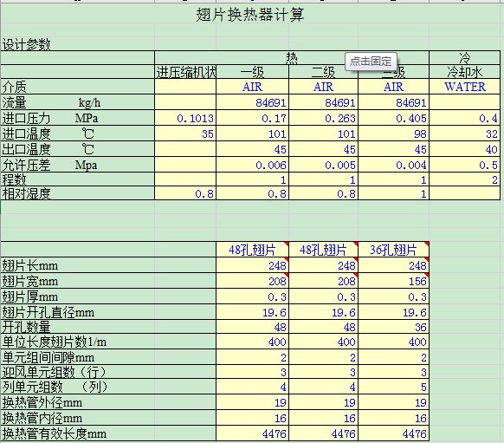The width and height of the screenshot is (504, 443).
Task: Select the 迎风单元组数（行） row label
Action: 108,372
